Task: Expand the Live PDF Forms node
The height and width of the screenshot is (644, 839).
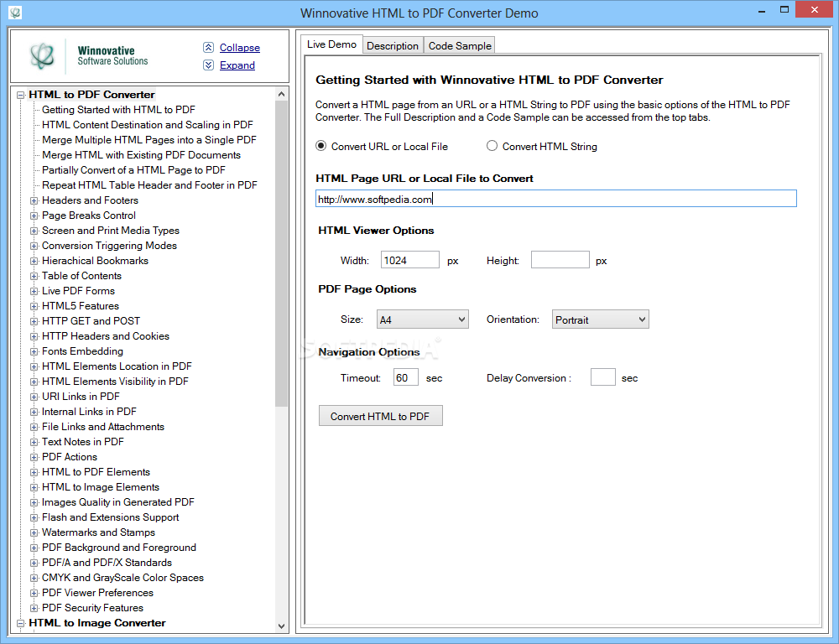Action: pyautogui.click(x=34, y=291)
